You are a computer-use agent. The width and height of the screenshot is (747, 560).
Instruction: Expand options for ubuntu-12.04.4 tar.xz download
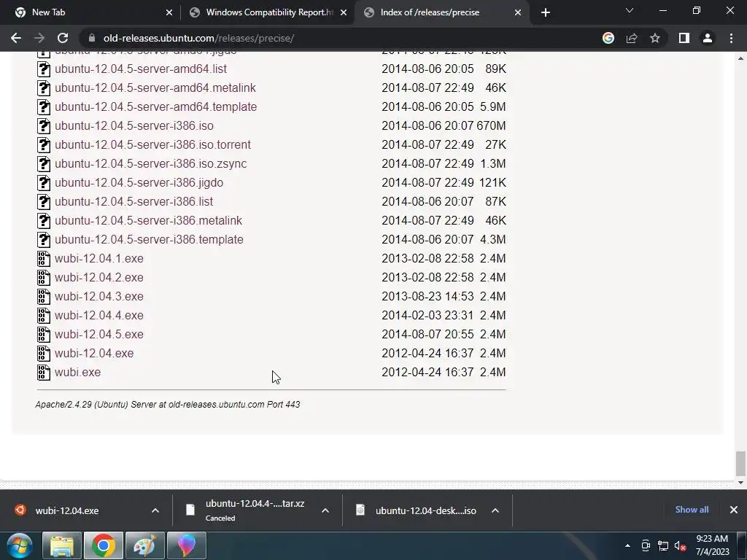(325, 510)
